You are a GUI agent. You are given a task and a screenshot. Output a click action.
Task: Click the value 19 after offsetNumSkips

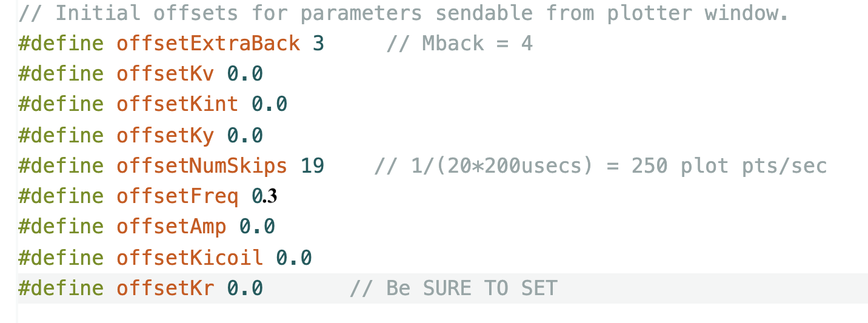tap(312, 165)
